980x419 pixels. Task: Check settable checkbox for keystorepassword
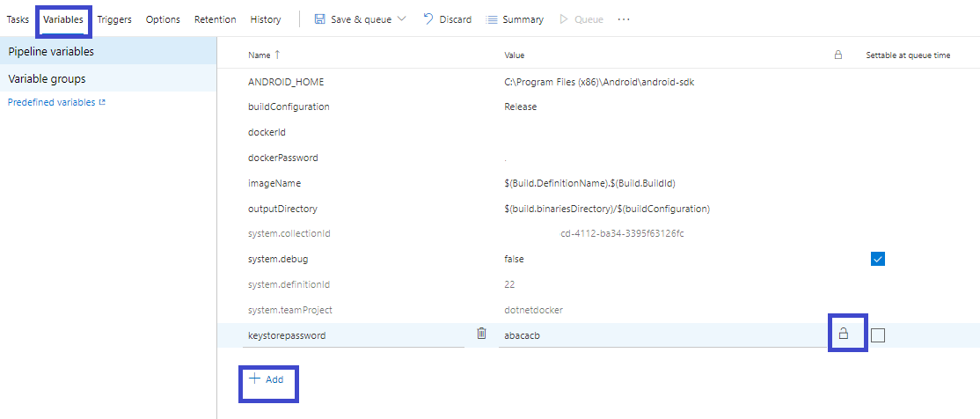[x=877, y=335]
